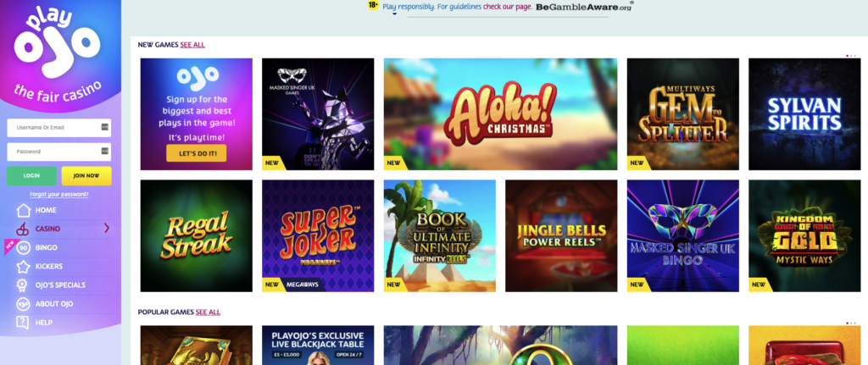Image resolution: width=868 pixels, height=365 pixels.
Task: Click the Let's Do It button
Action: click(197, 153)
